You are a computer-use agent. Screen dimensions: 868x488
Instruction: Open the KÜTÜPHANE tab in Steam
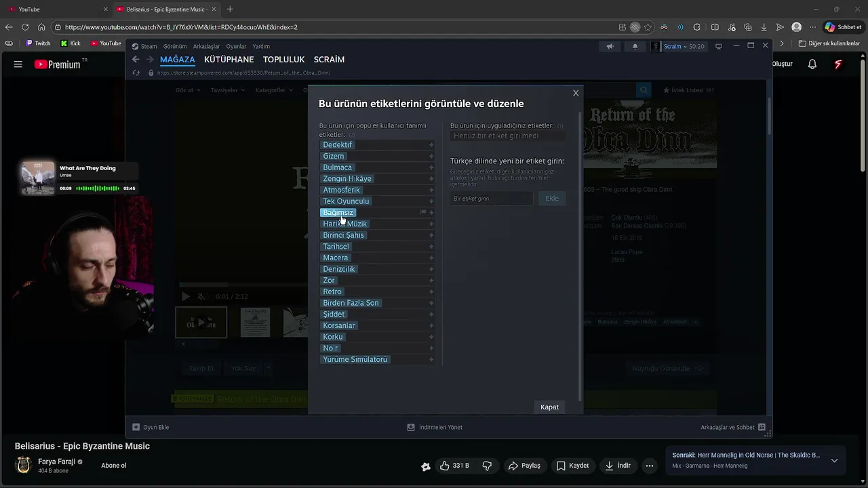click(229, 60)
